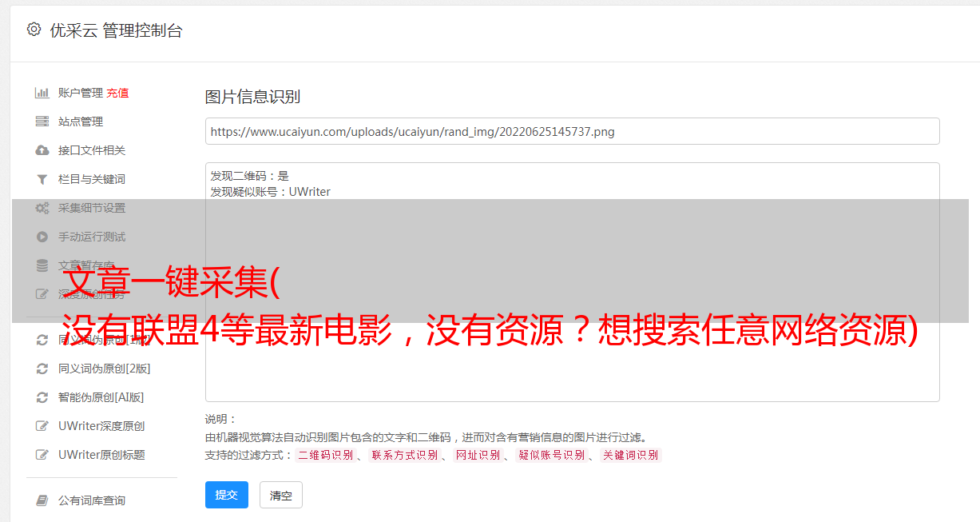Click the edit icon beside UWriter原创标题
This screenshot has width=980, height=522.
click(42, 455)
